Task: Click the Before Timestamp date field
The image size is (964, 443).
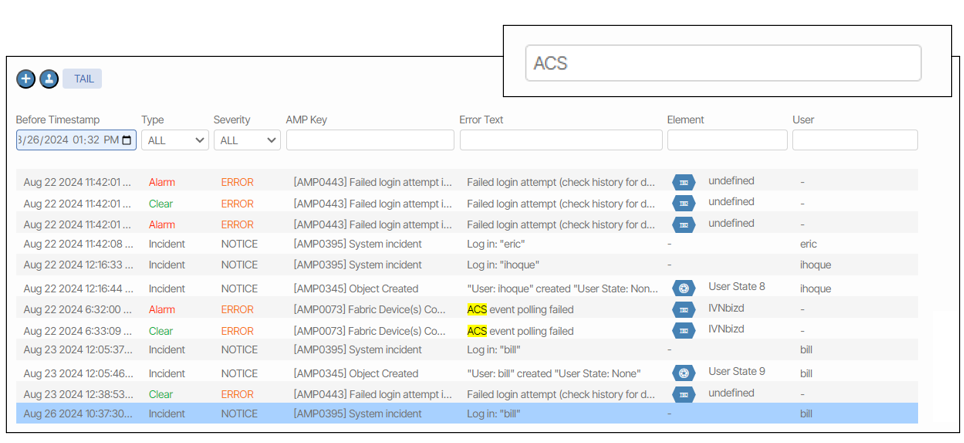Action: point(68,141)
